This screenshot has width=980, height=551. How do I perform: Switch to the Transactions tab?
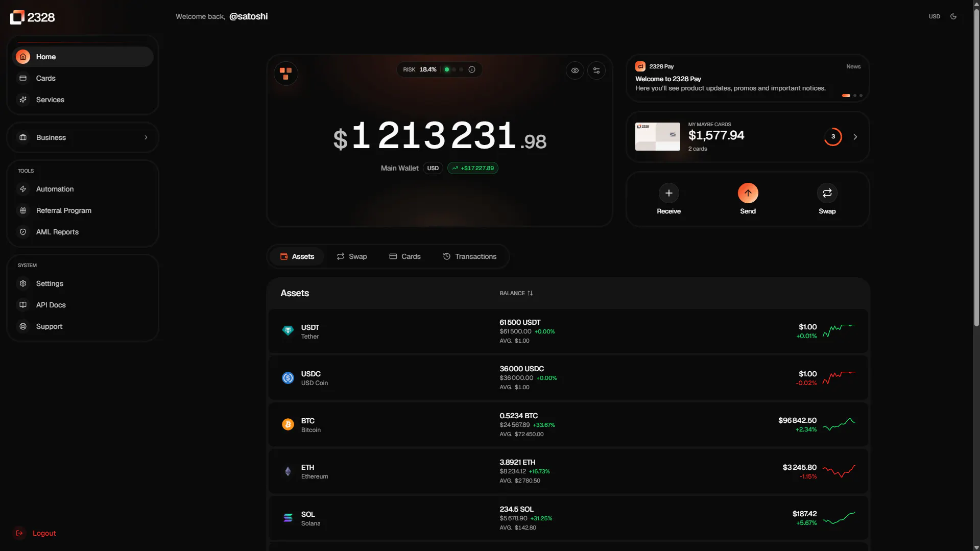469,256
